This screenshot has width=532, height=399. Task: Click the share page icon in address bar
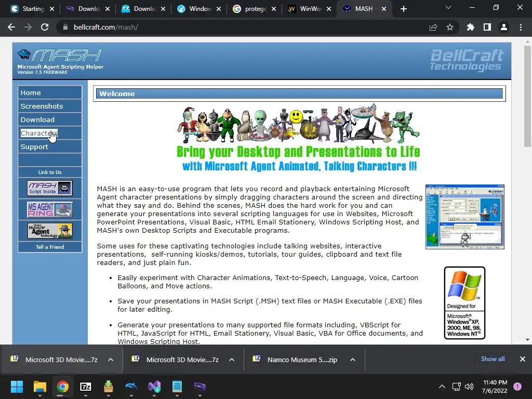433,27
